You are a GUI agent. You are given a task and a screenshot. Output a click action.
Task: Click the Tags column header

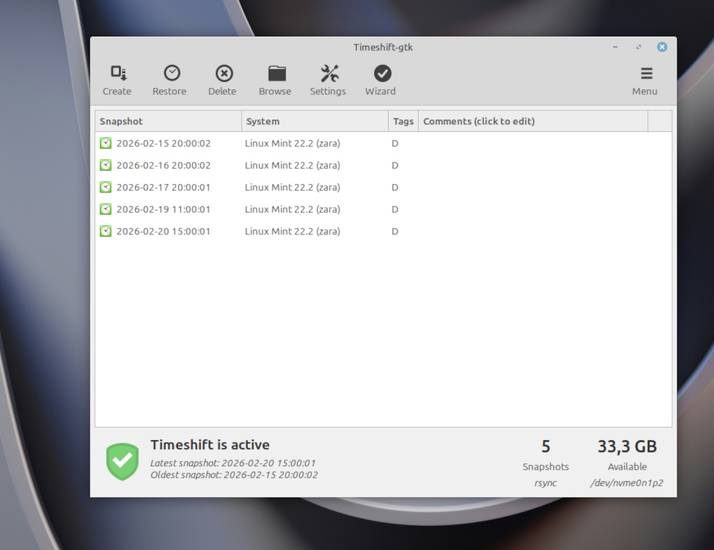403,121
